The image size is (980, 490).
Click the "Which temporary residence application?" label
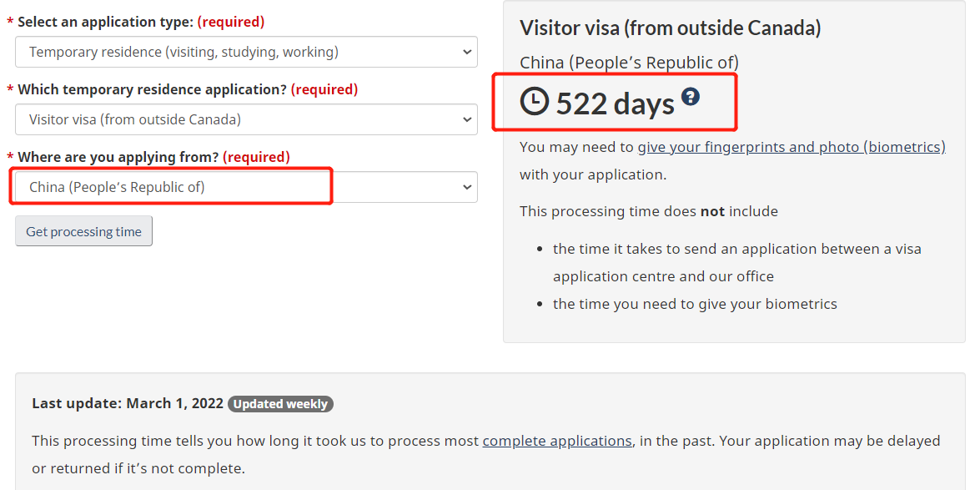[152, 89]
